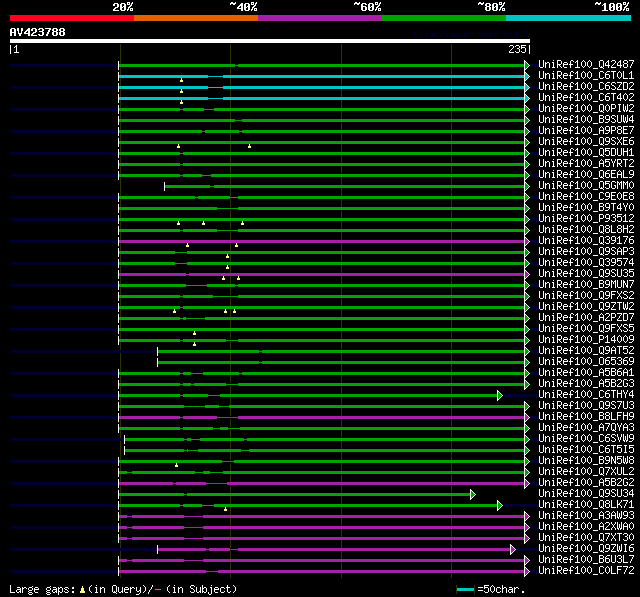Image resolution: width=640 pixels, height=597 pixels.
Task: Click UniRef100_B9T4Y0 label
Action: pos(586,208)
